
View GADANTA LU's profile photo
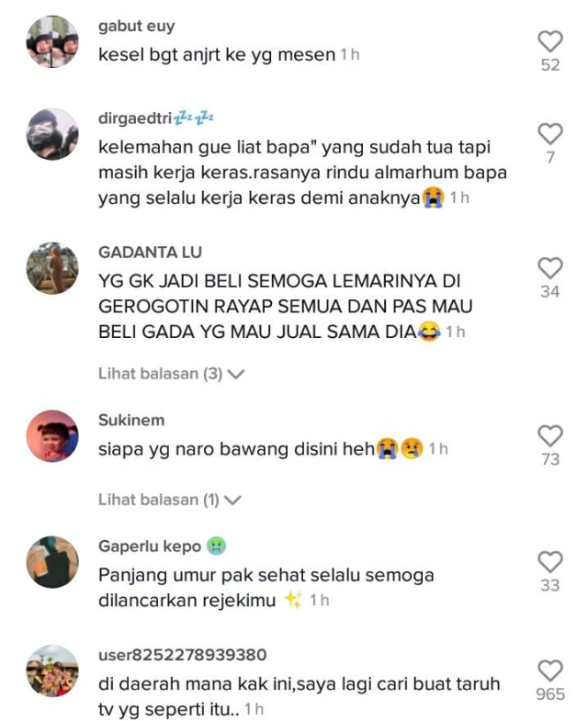pyautogui.click(x=52, y=268)
